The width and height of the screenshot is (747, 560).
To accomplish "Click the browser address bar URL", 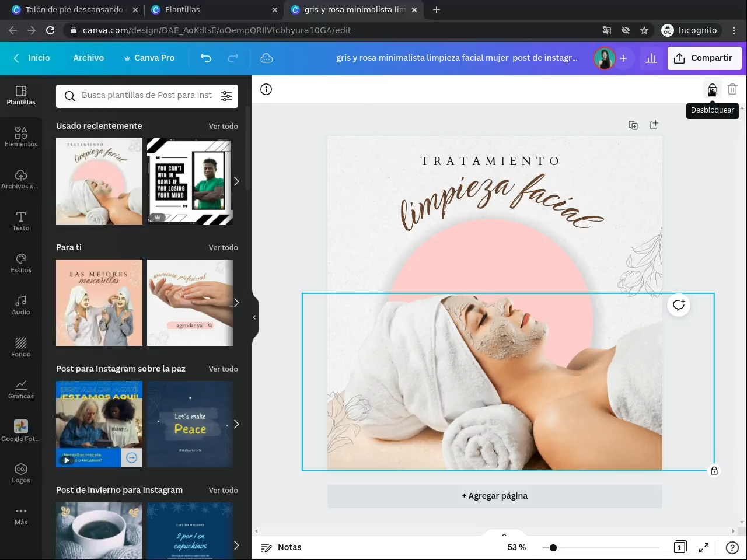I will coord(217,30).
